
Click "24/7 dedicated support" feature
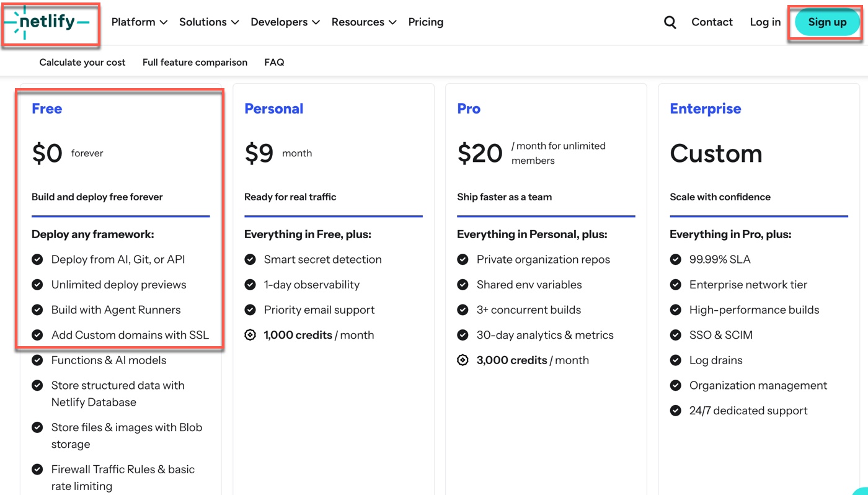(x=748, y=411)
